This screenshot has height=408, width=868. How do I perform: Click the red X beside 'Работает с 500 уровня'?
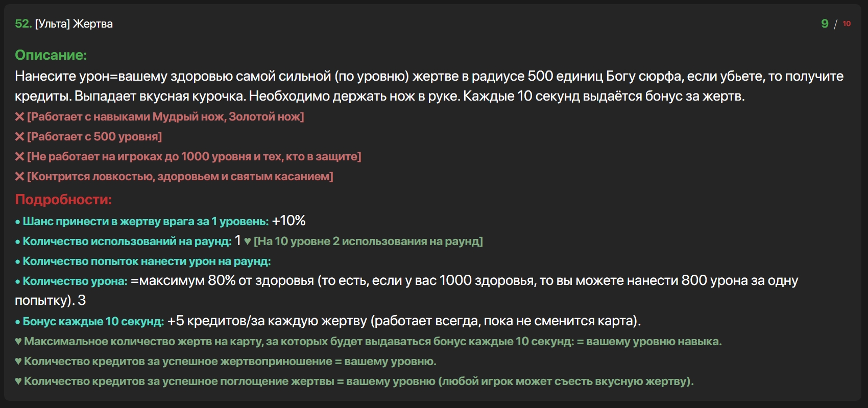point(20,137)
